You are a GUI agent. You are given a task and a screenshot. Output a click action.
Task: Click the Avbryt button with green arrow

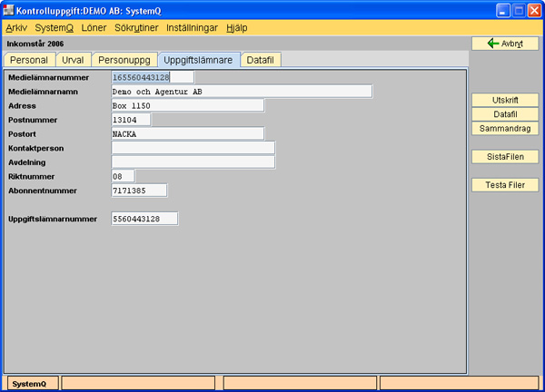click(505, 44)
